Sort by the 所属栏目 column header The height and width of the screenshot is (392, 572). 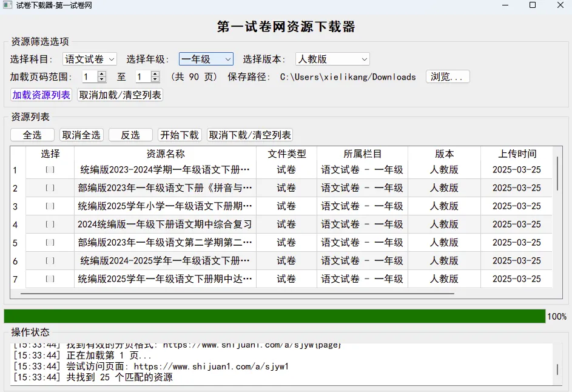point(362,154)
